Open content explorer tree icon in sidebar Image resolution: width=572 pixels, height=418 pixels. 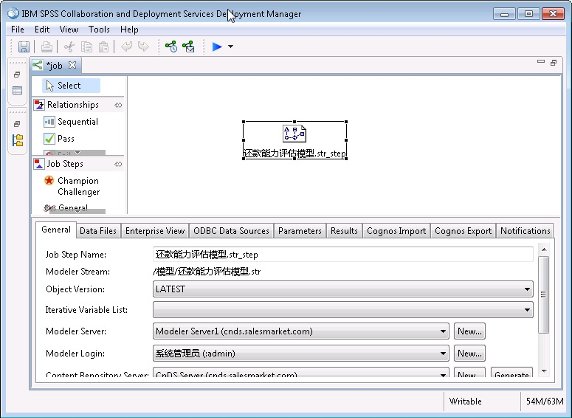[17, 140]
